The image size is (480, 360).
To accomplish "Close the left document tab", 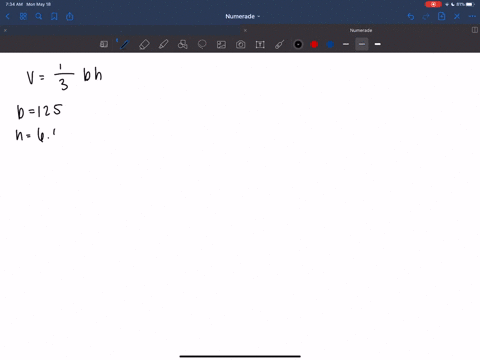I will (x=5, y=30).
